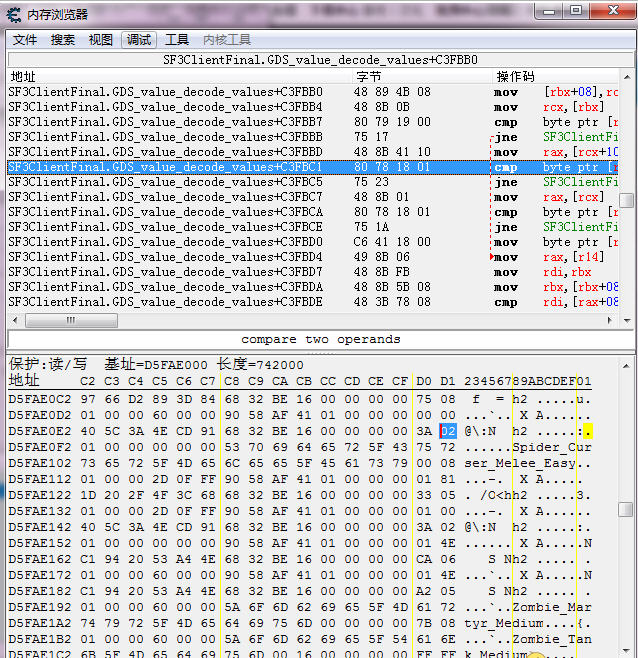638x658 pixels.
Task: Select the disassembly row ending +C3FBDE
Action: 313,302
